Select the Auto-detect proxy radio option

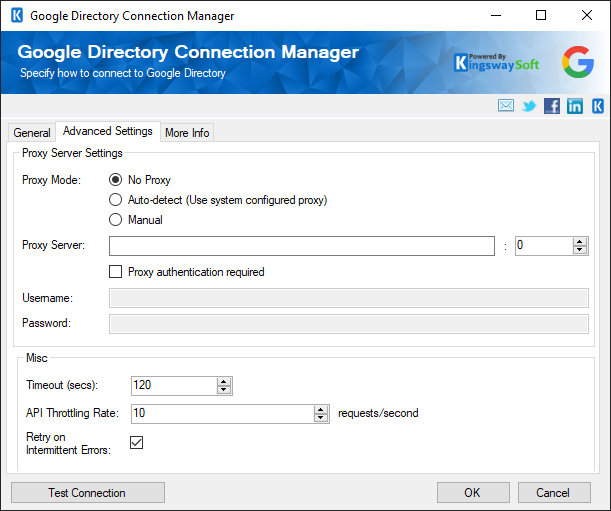pyautogui.click(x=115, y=200)
